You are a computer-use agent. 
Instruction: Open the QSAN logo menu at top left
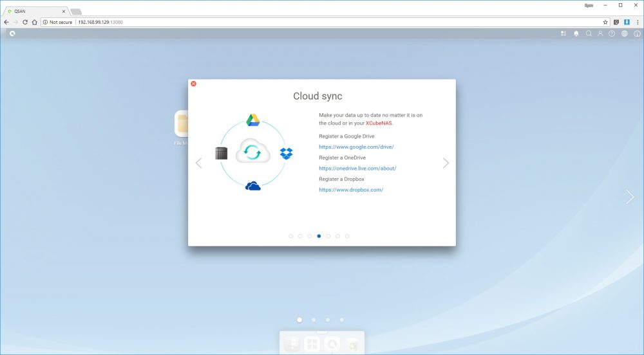click(12, 33)
